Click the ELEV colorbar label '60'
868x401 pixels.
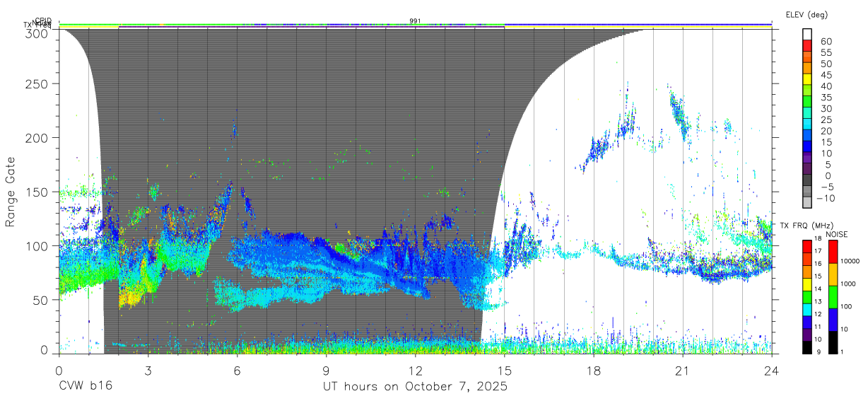826,41
